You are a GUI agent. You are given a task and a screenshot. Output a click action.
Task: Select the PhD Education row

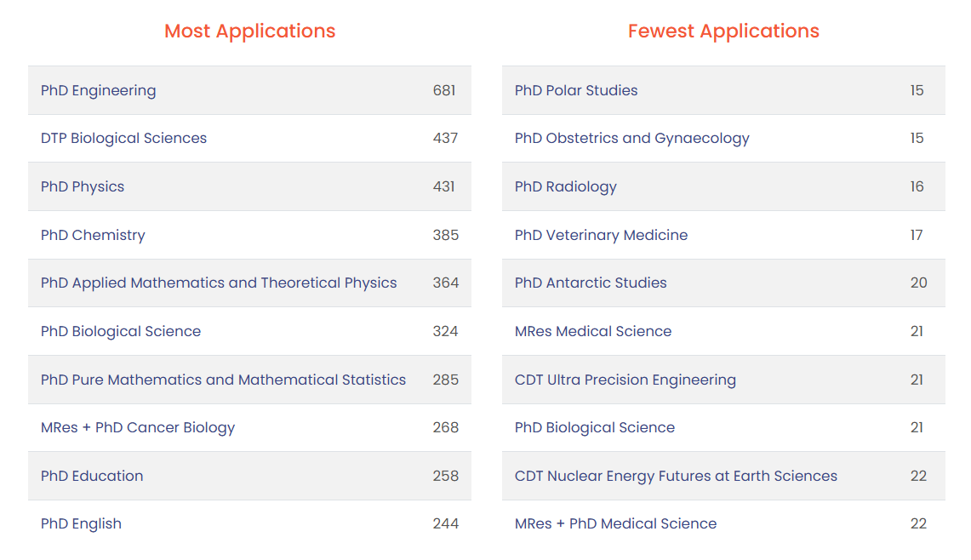coord(249,476)
